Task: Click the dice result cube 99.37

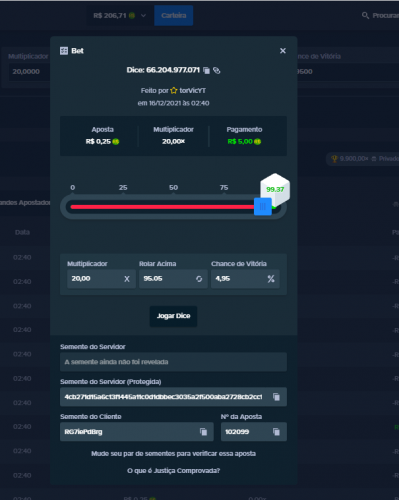Action: pyautogui.click(x=275, y=189)
